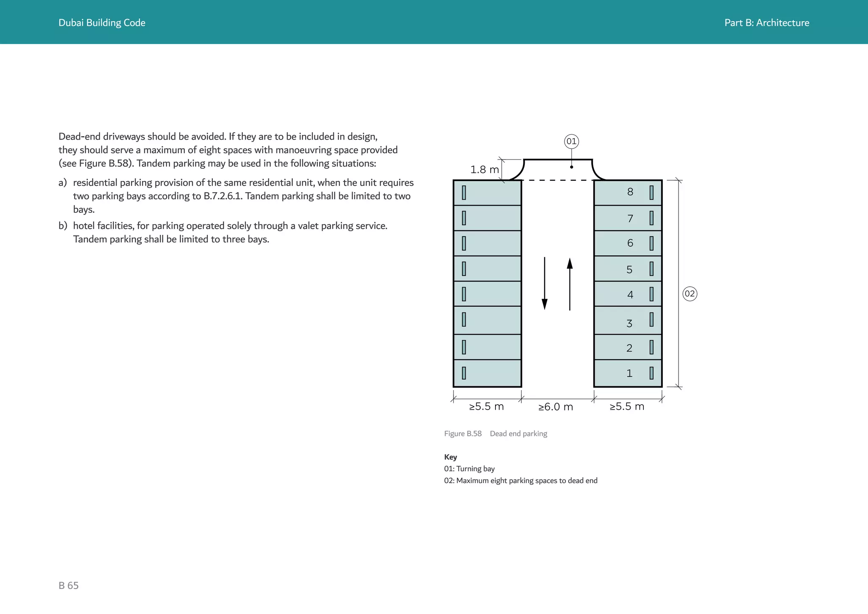Click the 'B 65' page number
The width and height of the screenshot is (868, 614).
coord(69,586)
